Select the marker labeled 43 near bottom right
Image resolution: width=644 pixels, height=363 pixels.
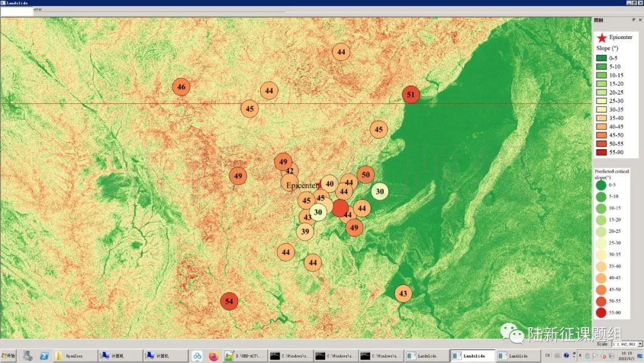(x=403, y=293)
